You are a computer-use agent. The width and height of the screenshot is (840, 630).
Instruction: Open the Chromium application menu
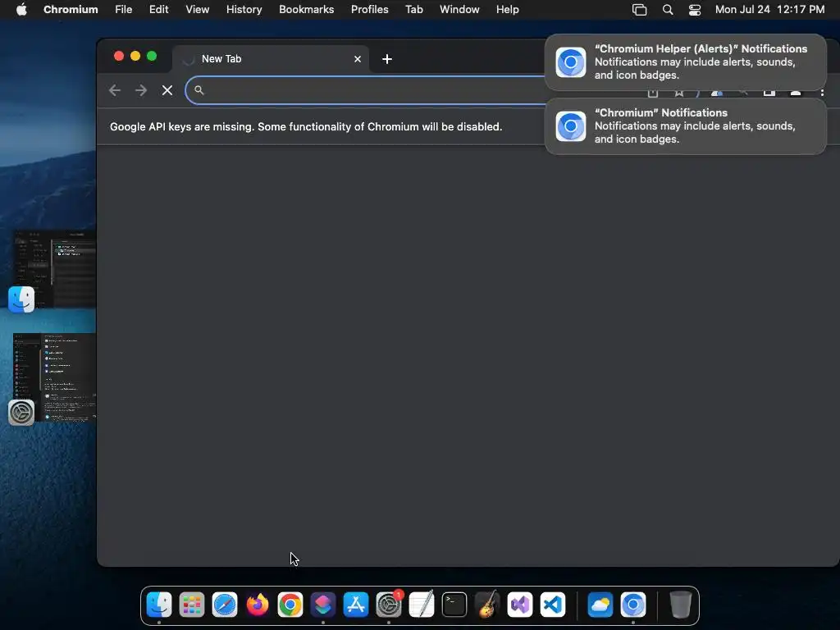coord(71,9)
